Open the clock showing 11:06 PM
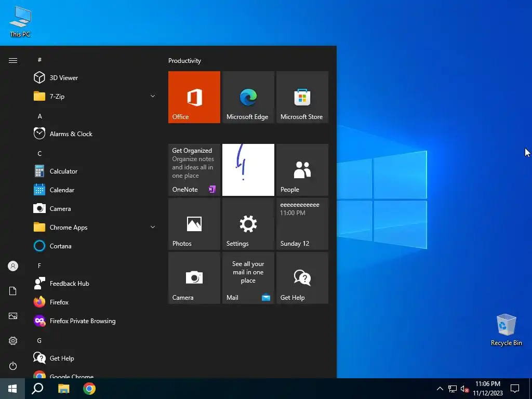The image size is (532, 399). pyautogui.click(x=487, y=389)
